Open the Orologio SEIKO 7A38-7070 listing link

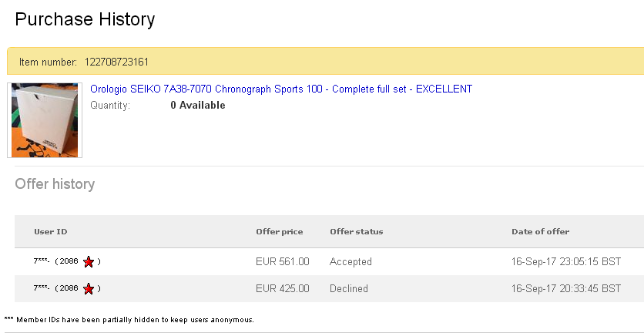281,89
